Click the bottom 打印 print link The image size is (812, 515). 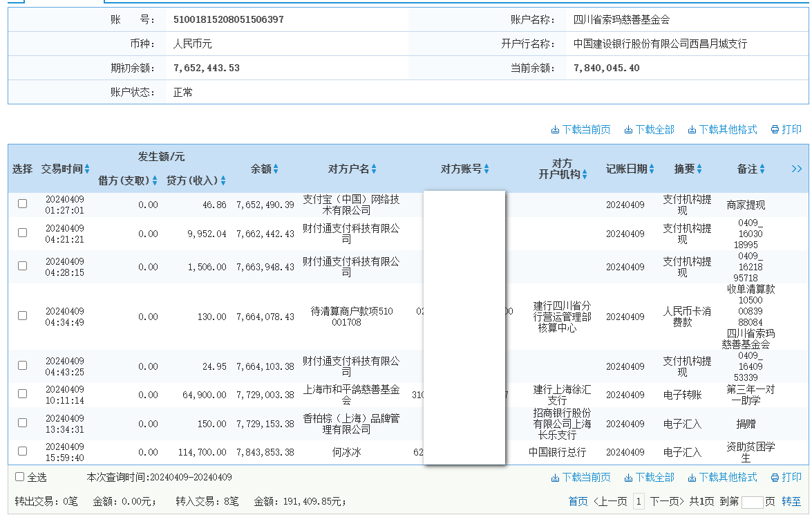(786, 477)
